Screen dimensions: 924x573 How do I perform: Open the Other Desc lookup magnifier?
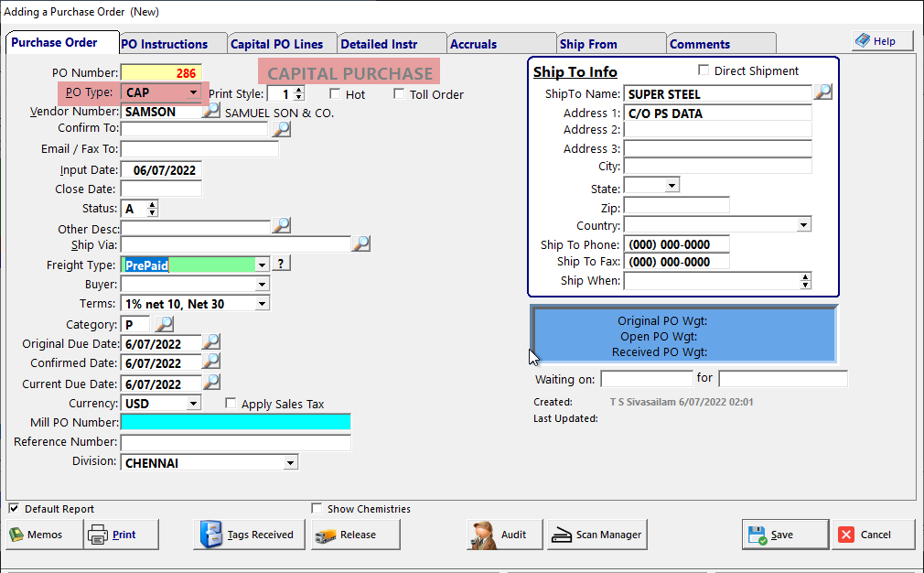282,225
